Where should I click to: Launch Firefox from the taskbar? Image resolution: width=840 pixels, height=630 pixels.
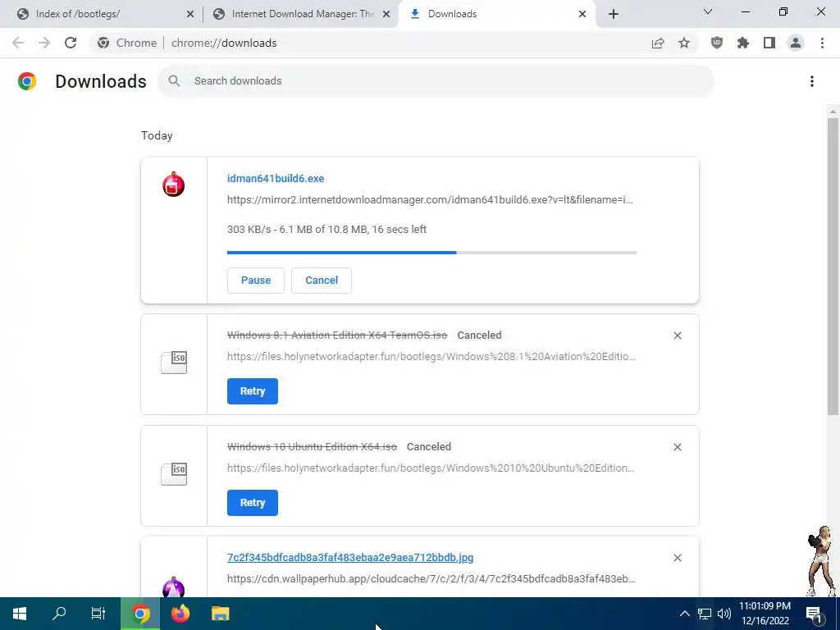pos(180,614)
